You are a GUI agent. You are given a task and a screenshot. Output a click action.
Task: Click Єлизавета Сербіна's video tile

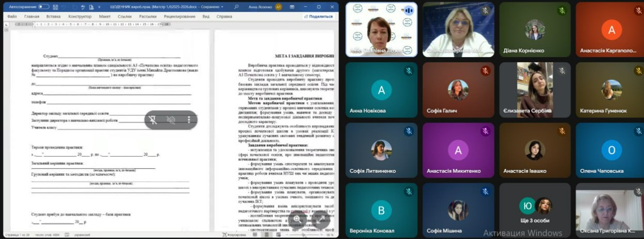tap(535, 90)
